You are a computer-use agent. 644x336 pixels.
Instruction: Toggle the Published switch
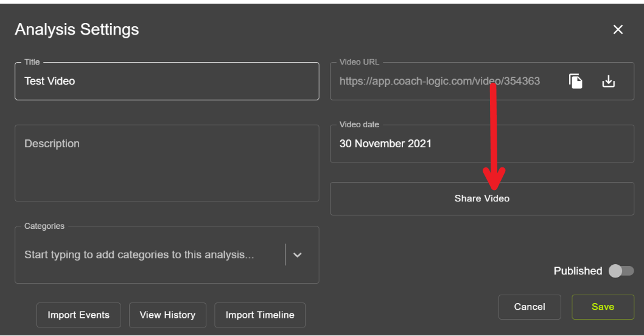coord(621,271)
